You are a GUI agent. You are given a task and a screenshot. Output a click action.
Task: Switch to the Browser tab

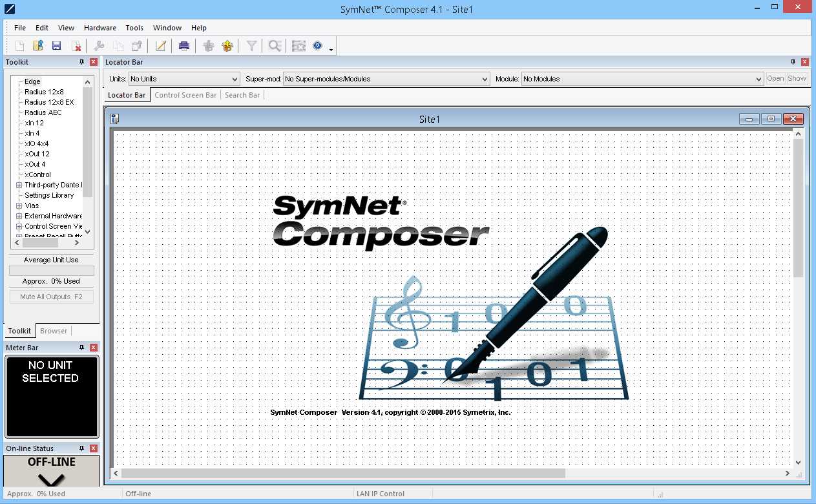54,331
